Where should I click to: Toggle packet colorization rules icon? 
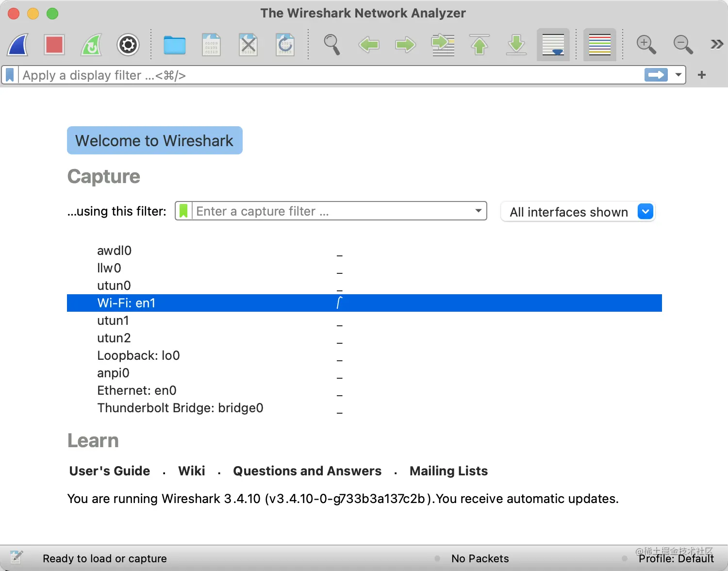pyautogui.click(x=600, y=45)
